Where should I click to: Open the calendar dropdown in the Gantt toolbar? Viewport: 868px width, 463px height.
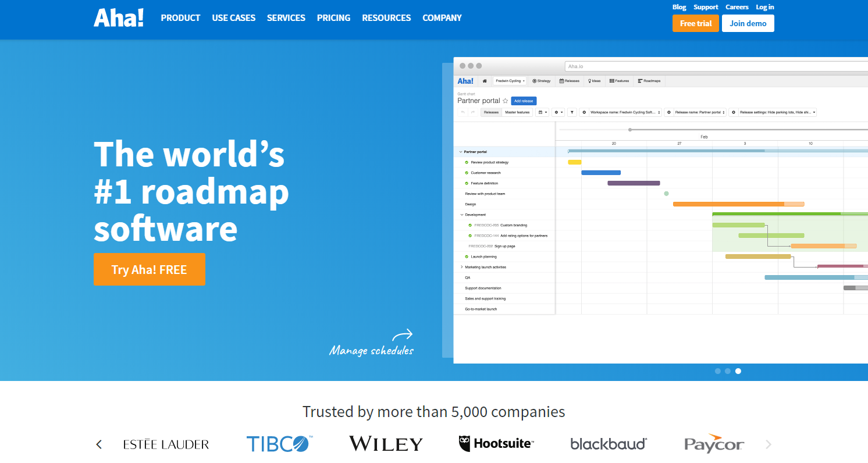(542, 112)
